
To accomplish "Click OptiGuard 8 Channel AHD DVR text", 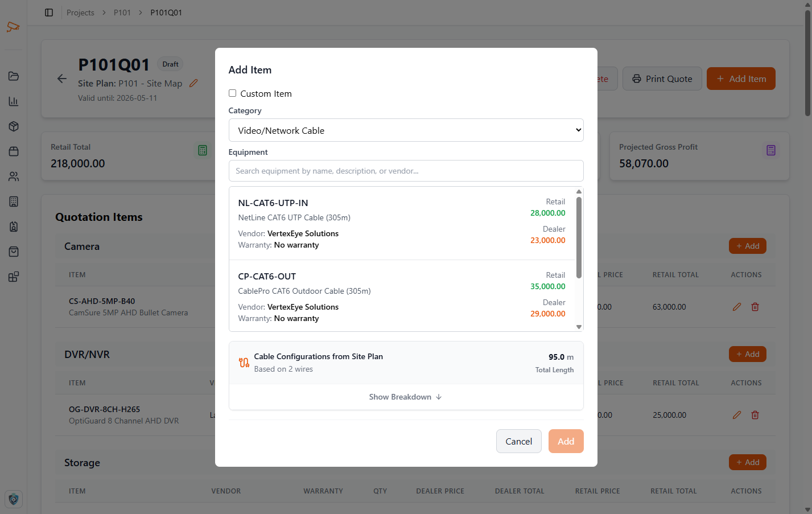I will (123, 421).
